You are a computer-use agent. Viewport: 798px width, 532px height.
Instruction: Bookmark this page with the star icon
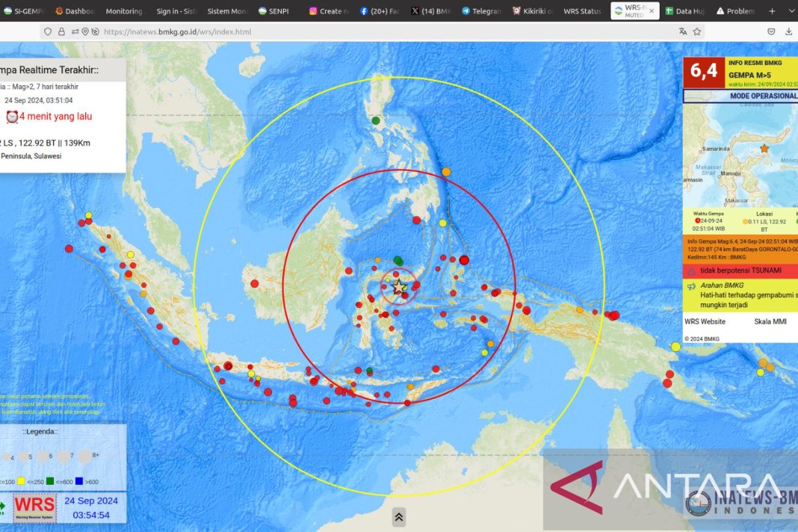[697, 31]
